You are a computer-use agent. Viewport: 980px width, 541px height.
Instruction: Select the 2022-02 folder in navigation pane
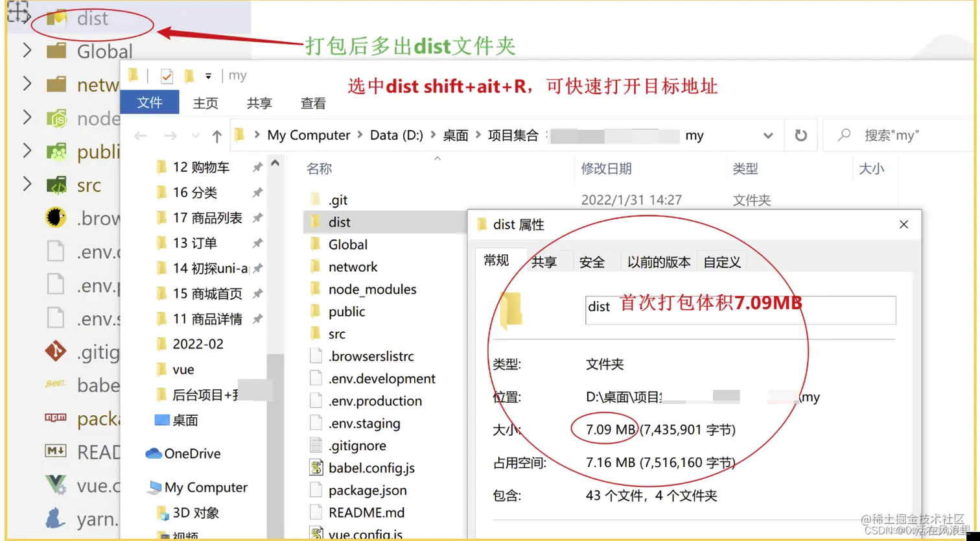(198, 344)
